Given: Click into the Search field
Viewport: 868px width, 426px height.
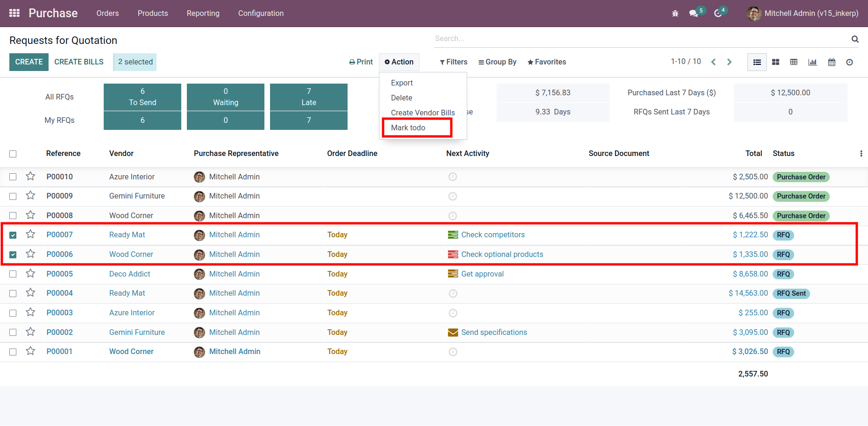Looking at the screenshot, I should (x=640, y=39).
